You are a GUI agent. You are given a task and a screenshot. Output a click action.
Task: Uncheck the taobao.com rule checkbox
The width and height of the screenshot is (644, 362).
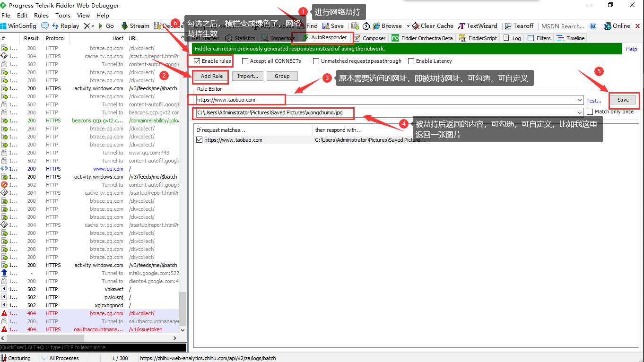[x=199, y=140]
